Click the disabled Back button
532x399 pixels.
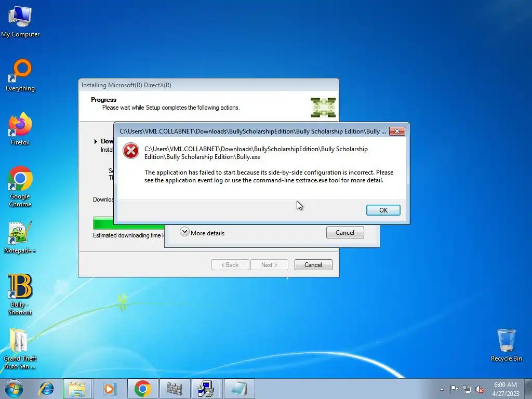(230, 264)
